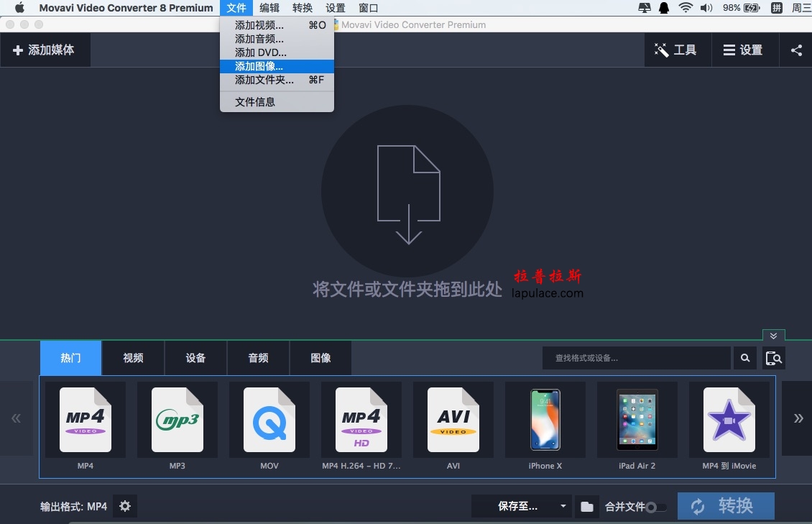Screen dimensions: 812x524
Task: Open the output folder icon
Action: click(x=587, y=507)
